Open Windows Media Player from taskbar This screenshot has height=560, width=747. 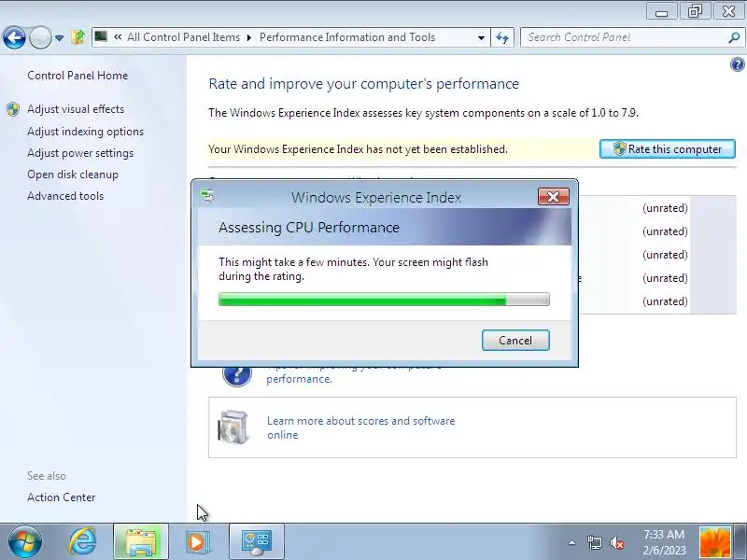pos(196,542)
